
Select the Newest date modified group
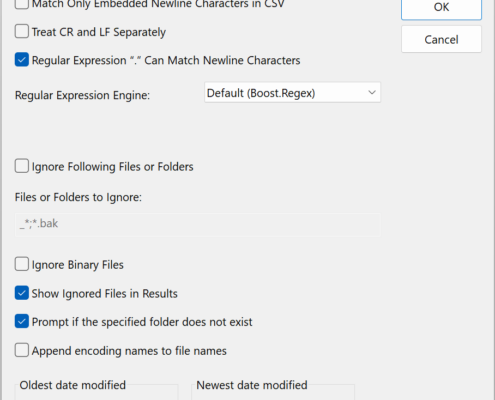pos(273,392)
